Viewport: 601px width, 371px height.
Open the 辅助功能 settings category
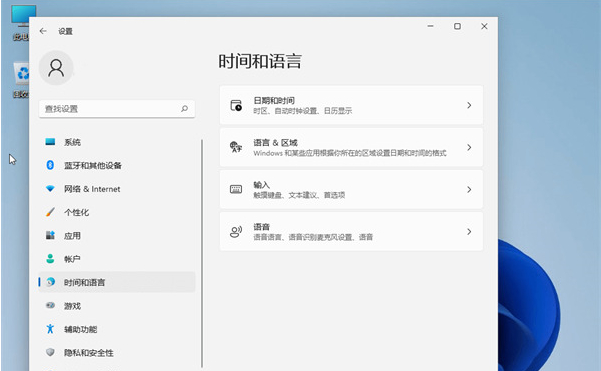tap(117, 329)
